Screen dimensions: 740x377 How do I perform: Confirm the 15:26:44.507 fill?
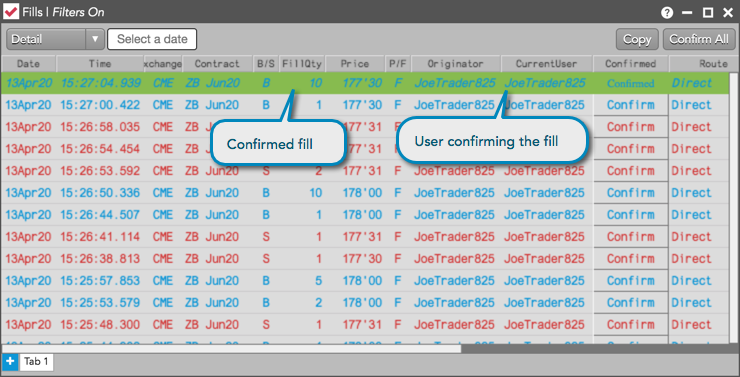tap(631, 215)
